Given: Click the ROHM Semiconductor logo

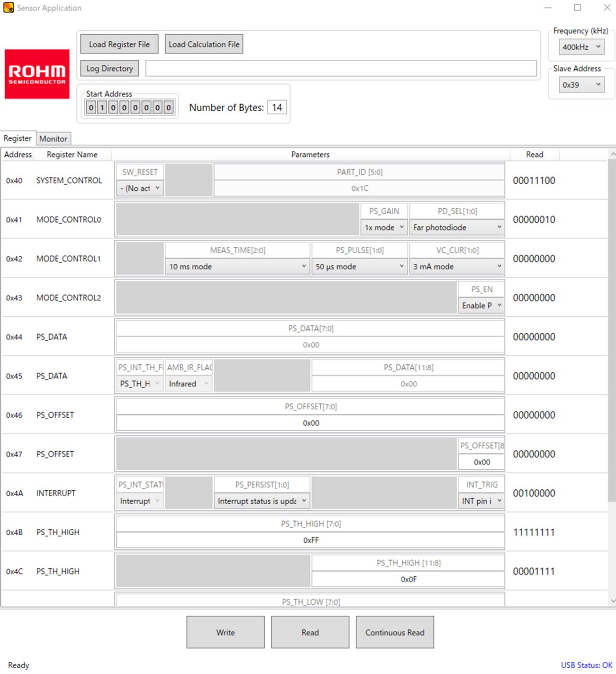Looking at the screenshot, I should pos(37,74).
